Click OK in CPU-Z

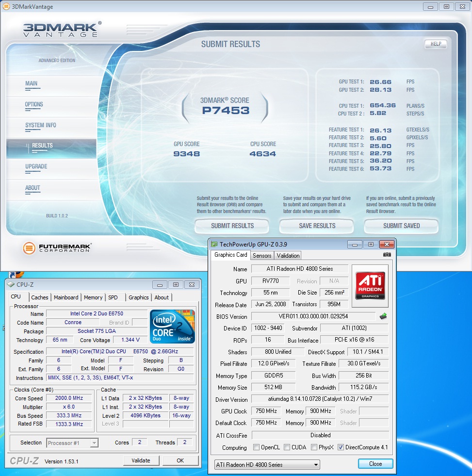point(180,460)
